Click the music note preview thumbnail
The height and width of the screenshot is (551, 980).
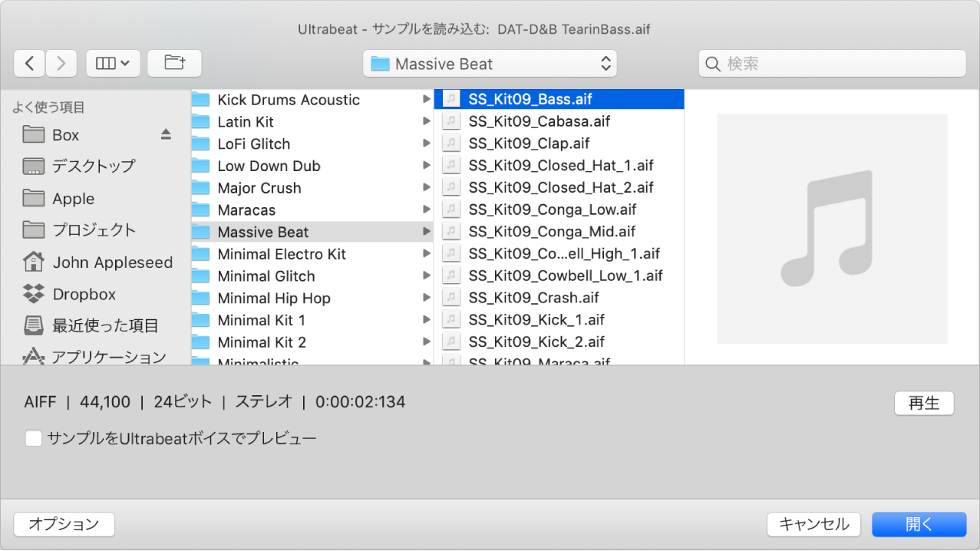[x=832, y=229]
